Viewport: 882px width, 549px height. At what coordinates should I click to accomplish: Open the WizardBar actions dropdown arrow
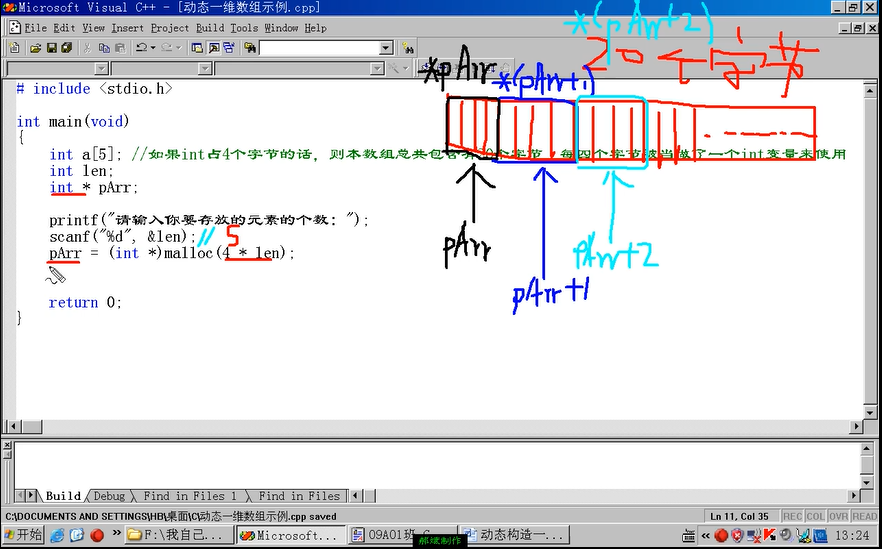coord(405,69)
